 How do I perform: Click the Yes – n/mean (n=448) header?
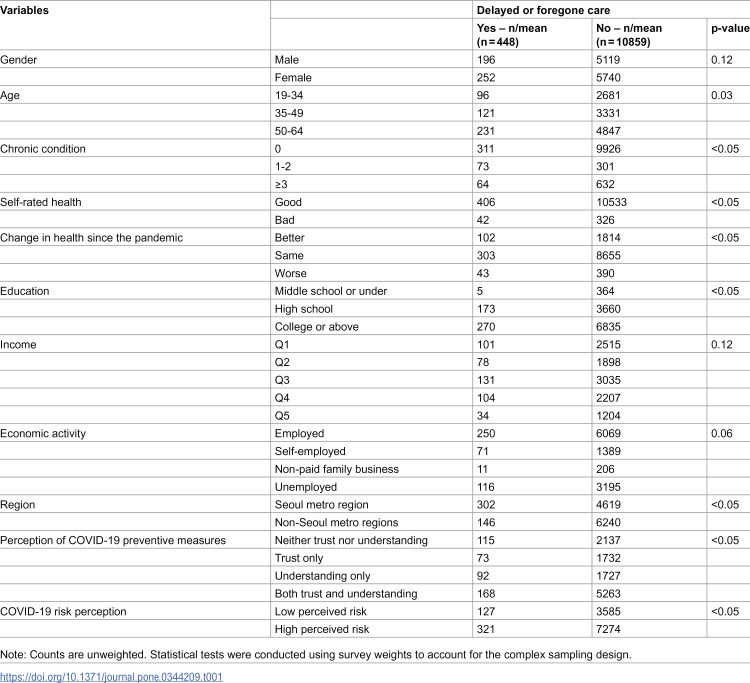pyautogui.click(x=511, y=35)
